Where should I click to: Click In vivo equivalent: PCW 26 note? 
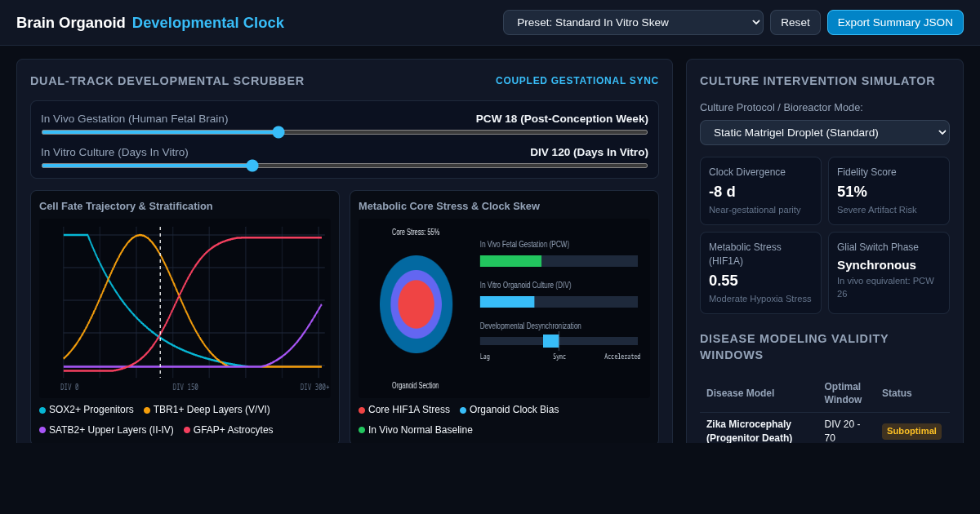click(885, 287)
